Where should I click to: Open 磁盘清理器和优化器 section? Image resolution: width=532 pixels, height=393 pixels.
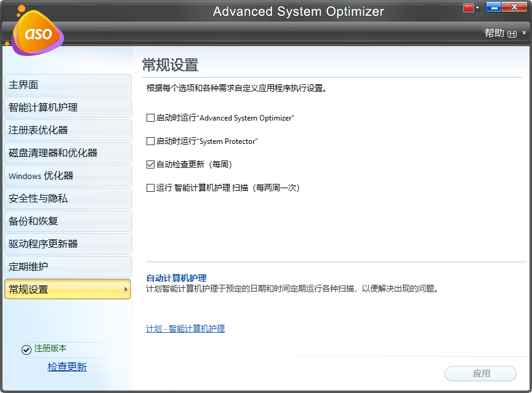[x=68, y=153]
